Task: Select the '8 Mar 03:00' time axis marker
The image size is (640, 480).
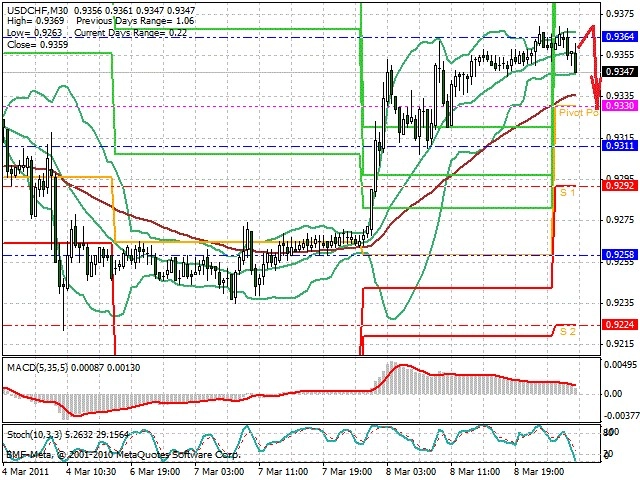Action: (x=411, y=471)
